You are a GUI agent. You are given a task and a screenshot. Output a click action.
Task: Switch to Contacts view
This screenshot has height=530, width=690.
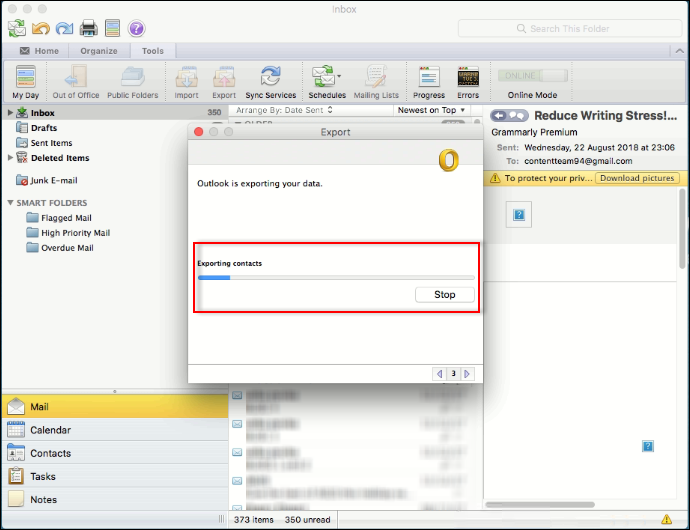tap(115, 453)
